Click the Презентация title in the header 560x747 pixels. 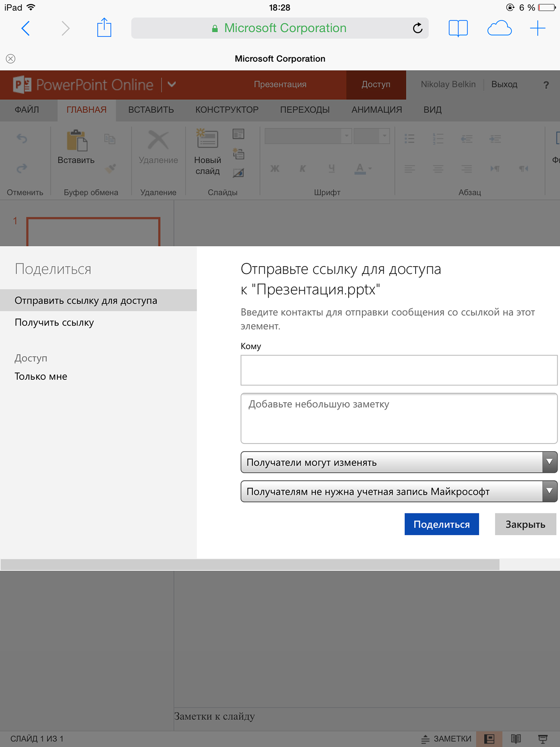point(280,84)
